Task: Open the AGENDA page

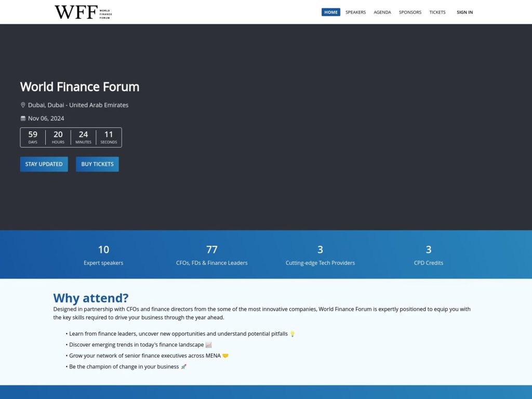Action: (x=382, y=12)
